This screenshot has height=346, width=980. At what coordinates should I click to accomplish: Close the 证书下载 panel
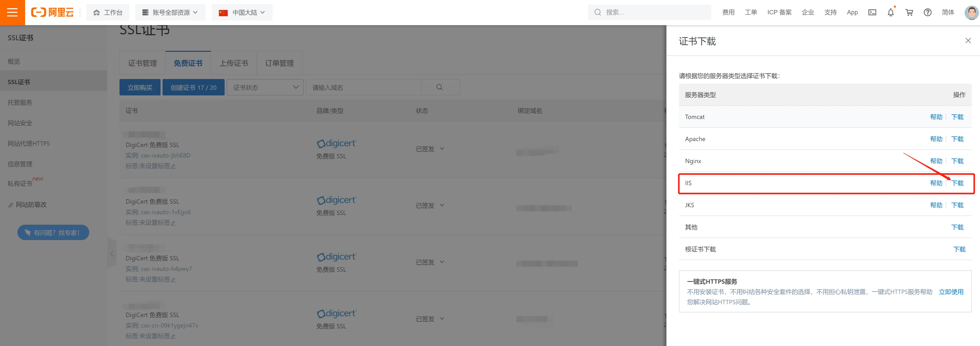968,41
